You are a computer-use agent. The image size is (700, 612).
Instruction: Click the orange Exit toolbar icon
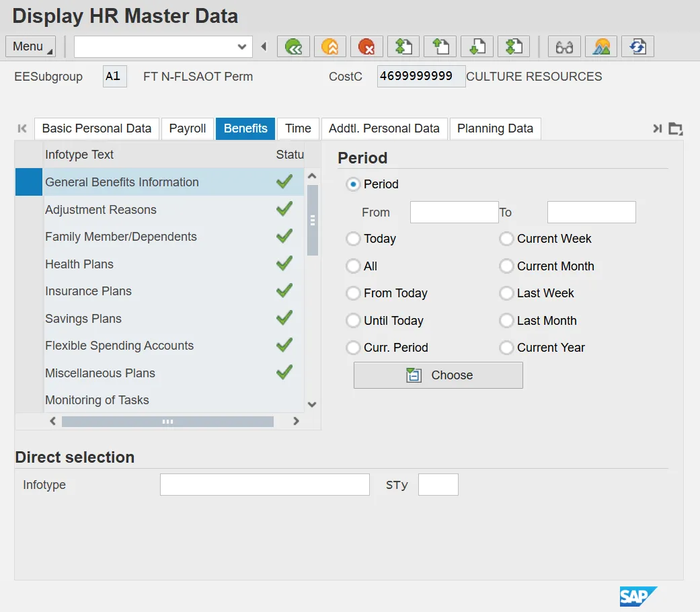tap(330, 46)
